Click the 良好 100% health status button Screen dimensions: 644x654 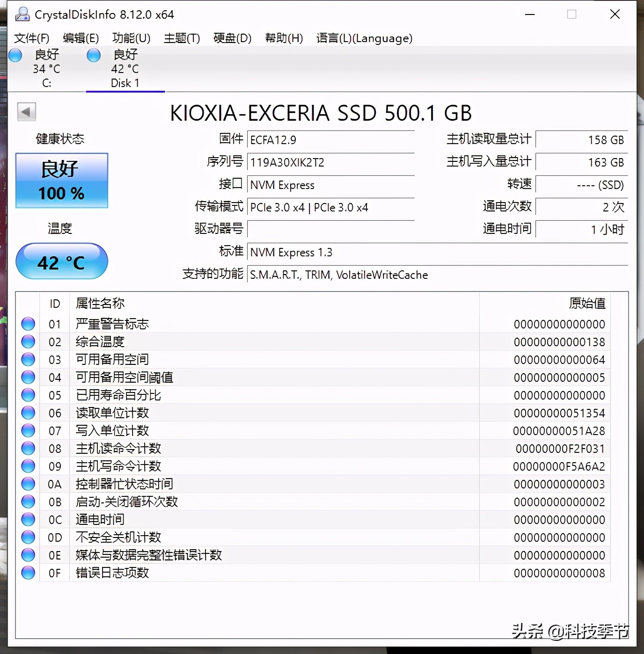pyautogui.click(x=61, y=181)
